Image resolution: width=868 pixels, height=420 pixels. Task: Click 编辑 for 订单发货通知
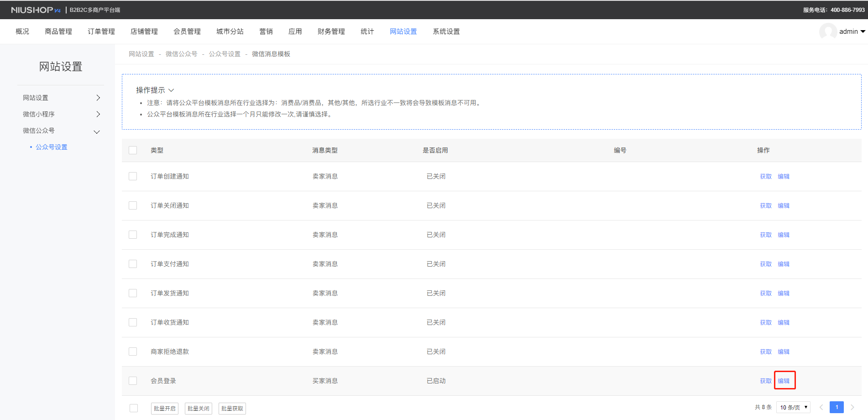(x=784, y=293)
